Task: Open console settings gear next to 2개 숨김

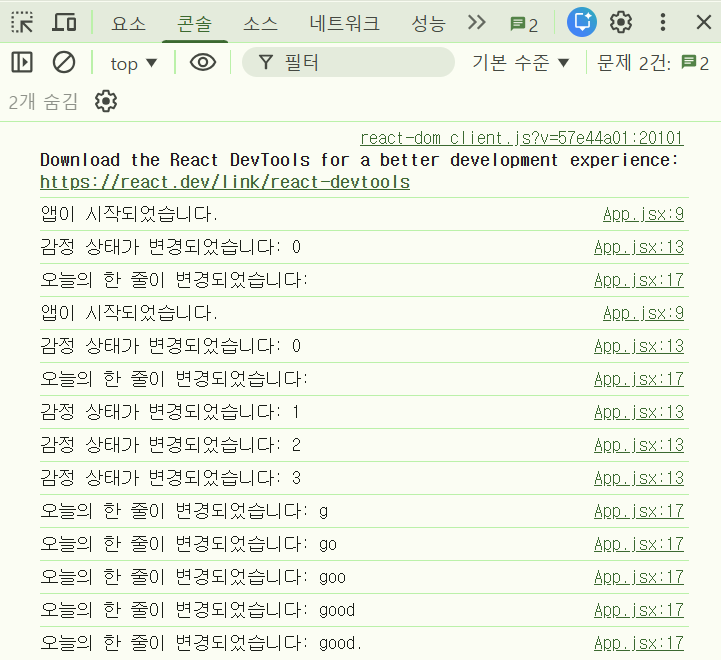Action: click(x=106, y=101)
